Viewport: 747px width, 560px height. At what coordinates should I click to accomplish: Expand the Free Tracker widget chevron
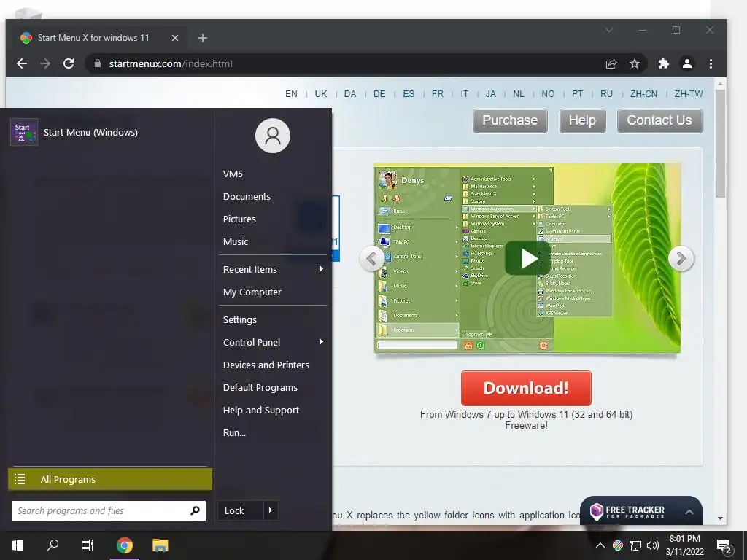point(689,512)
